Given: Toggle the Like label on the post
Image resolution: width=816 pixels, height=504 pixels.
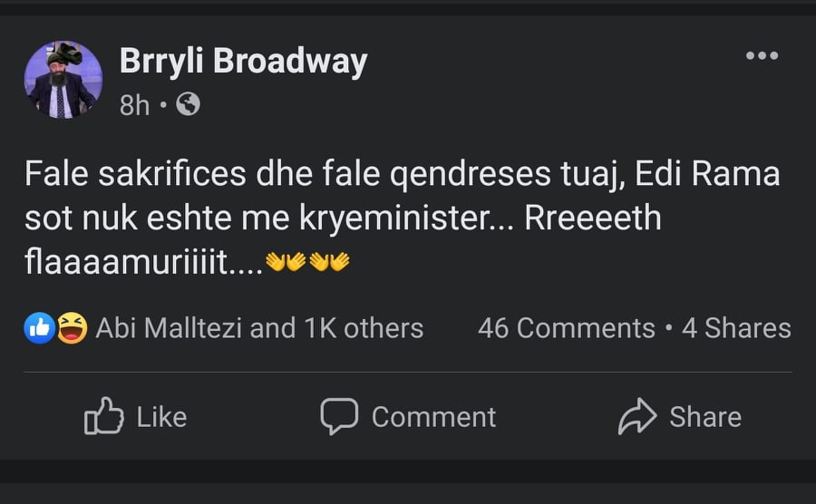Looking at the screenshot, I should (161, 417).
